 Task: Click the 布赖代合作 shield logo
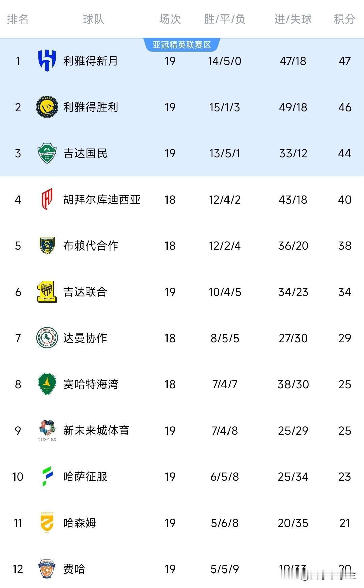(47, 245)
